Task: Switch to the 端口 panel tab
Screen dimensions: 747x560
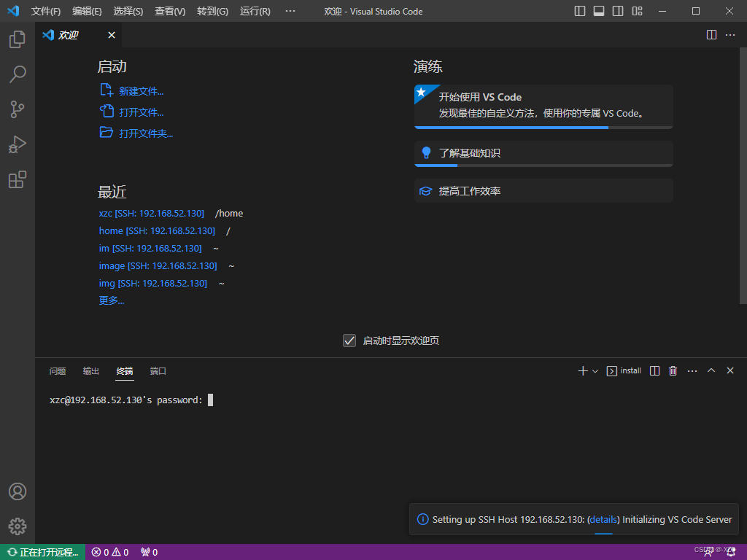Action: point(158,371)
